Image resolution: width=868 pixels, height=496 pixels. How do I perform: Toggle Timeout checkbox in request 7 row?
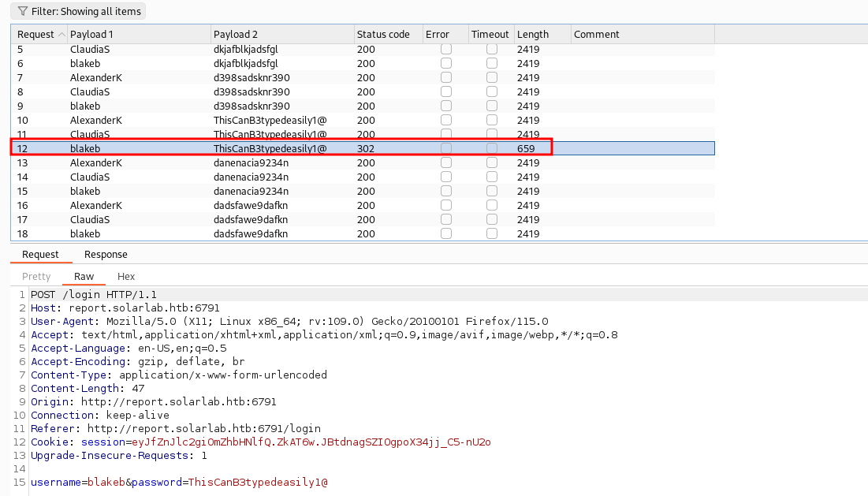[492, 77]
